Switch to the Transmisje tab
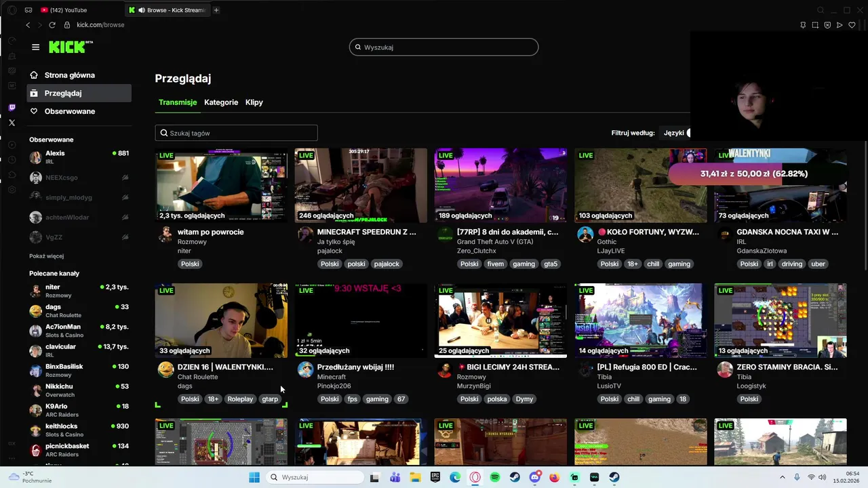This screenshot has height=488, width=868. point(178,102)
